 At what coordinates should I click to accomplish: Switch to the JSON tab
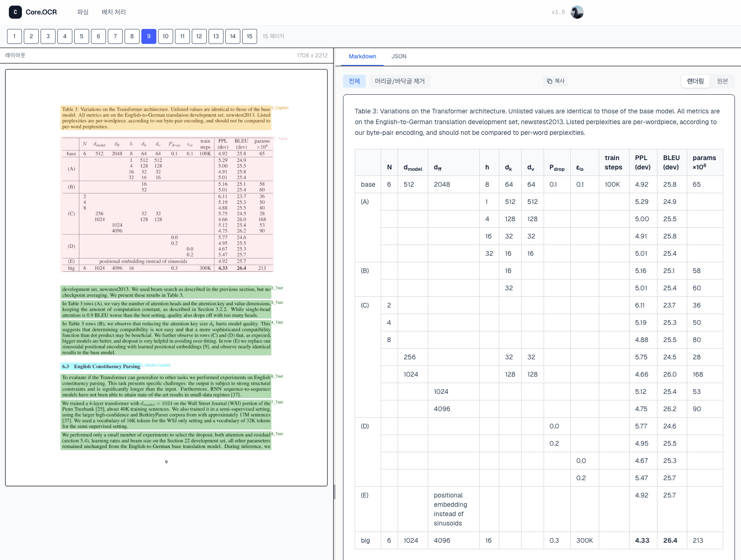tap(398, 56)
